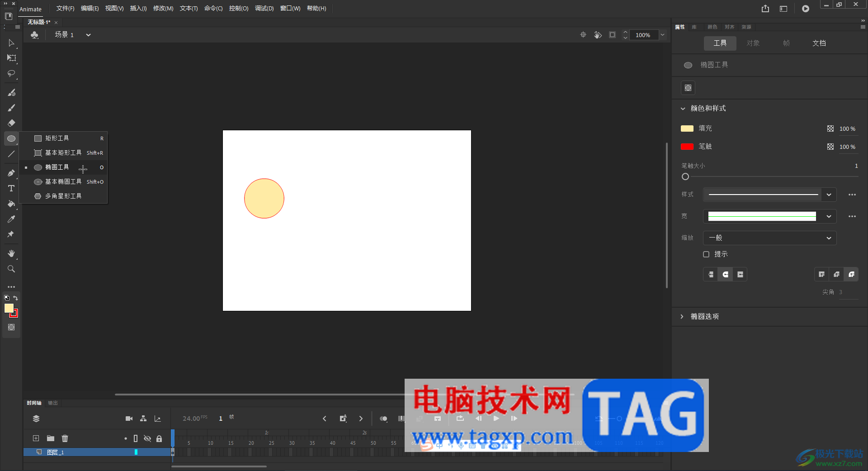Toggle the 提示 hinting checkbox
This screenshot has height=471, width=868.
706,254
